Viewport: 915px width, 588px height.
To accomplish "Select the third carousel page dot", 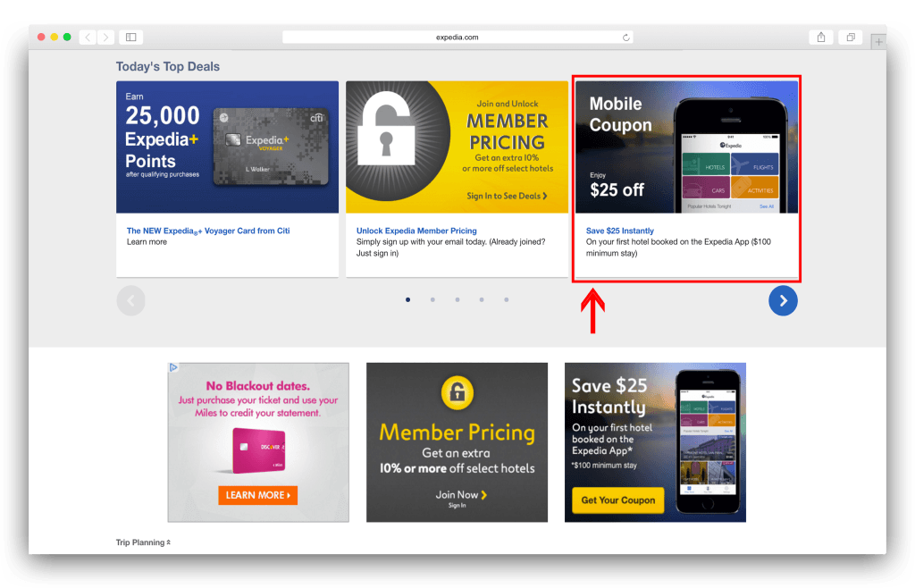I will click(x=457, y=300).
